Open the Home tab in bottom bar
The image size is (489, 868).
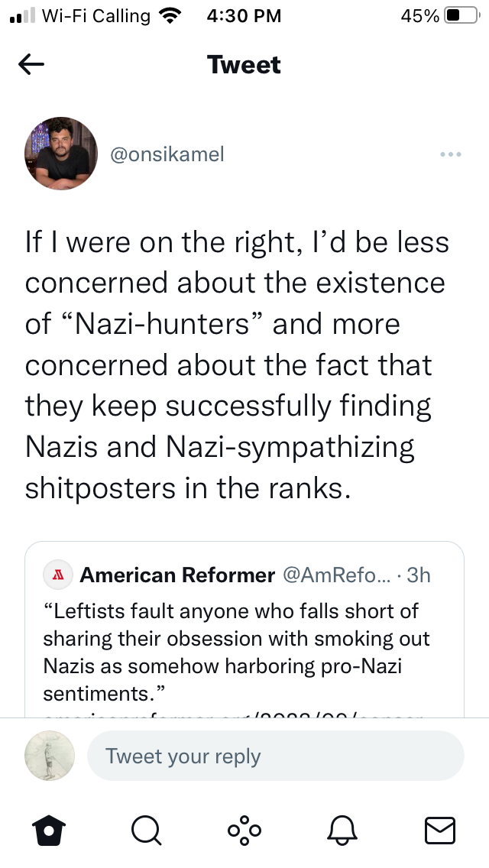pyautogui.click(x=49, y=831)
